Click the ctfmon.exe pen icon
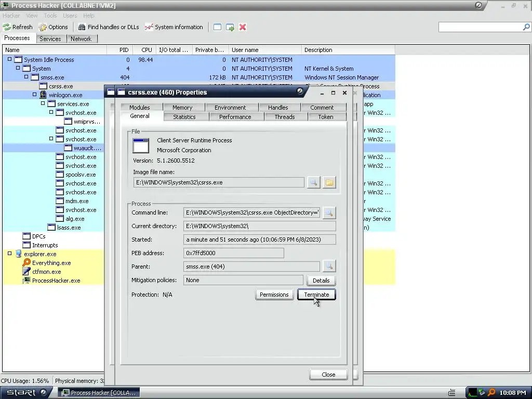This screenshot has width=532, height=399. [x=26, y=271]
